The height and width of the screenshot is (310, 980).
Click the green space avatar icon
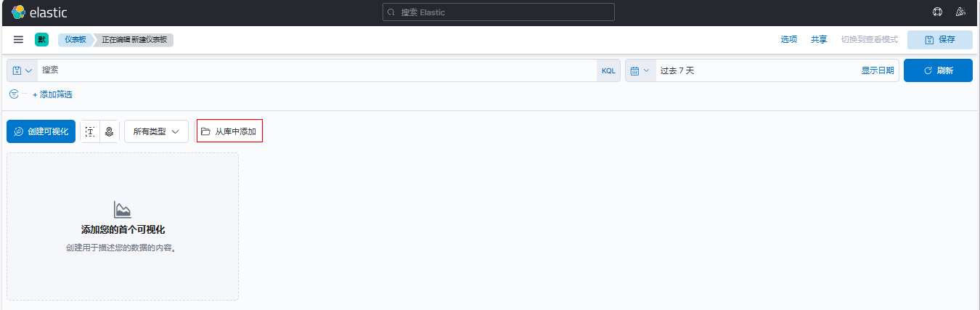pos(41,39)
